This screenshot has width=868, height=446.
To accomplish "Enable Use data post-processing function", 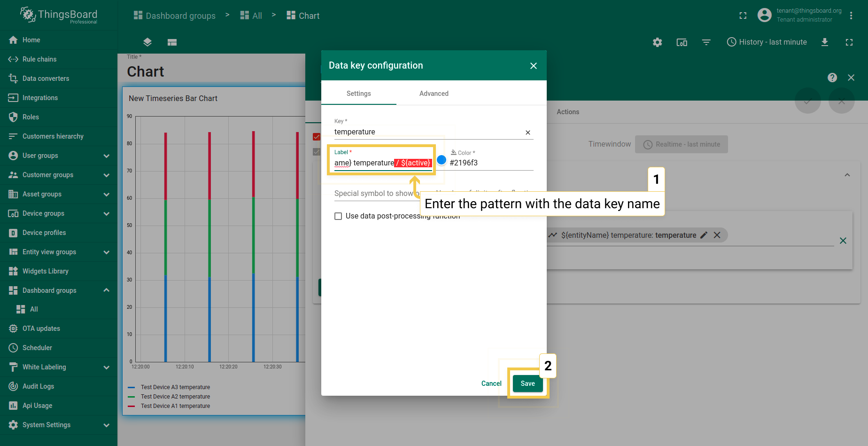I will [x=338, y=216].
